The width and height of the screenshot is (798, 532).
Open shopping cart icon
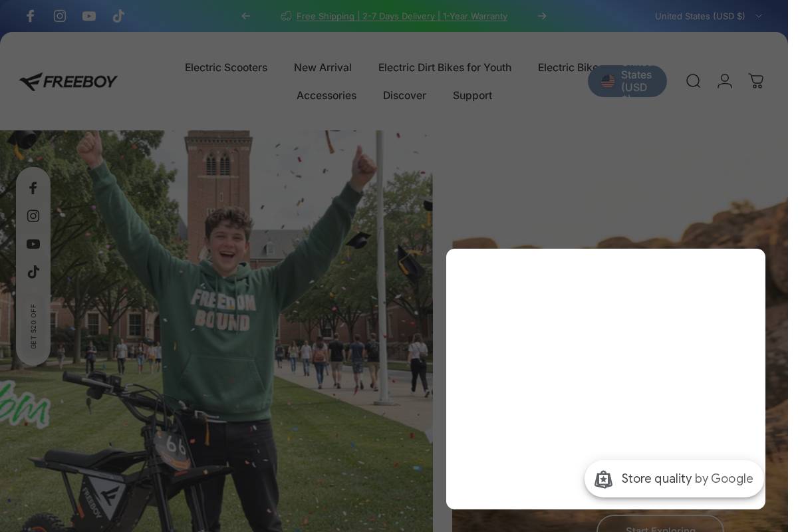[x=756, y=81]
